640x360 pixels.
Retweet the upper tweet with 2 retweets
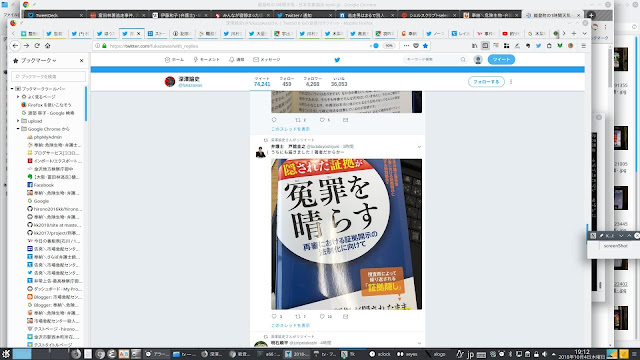pyautogui.click(x=298, y=120)
